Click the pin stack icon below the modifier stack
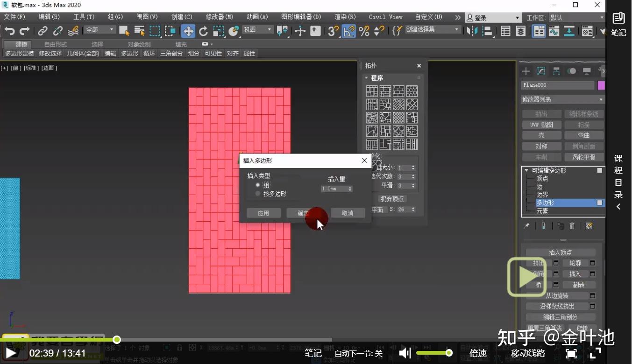Screen dimensions: 632x364 (526, 226)
